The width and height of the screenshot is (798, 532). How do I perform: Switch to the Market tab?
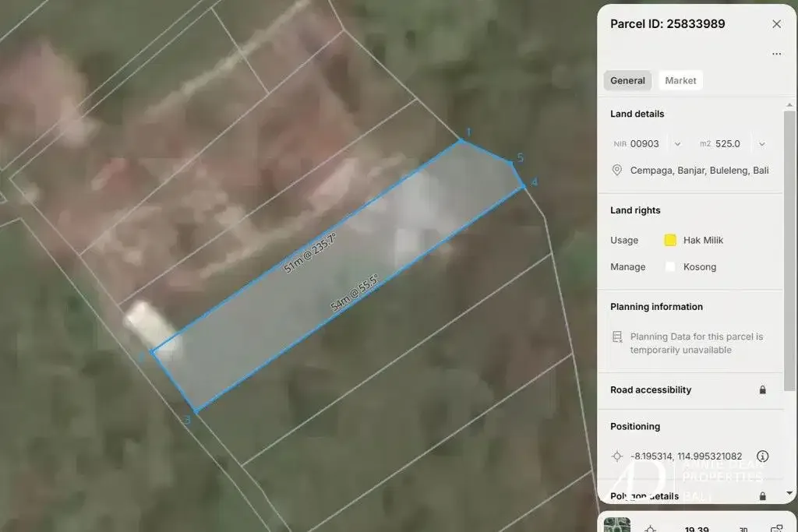point(680,80)
